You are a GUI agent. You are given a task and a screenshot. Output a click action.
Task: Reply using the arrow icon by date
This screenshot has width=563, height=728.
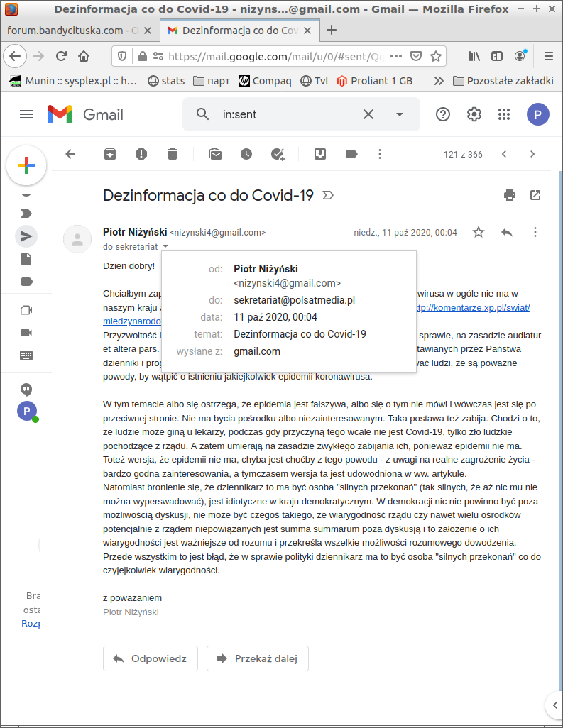coord(507,232)
